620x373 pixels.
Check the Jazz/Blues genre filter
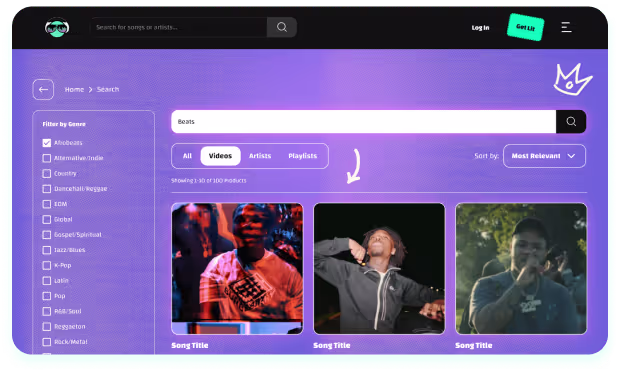(x=47, y=250)
